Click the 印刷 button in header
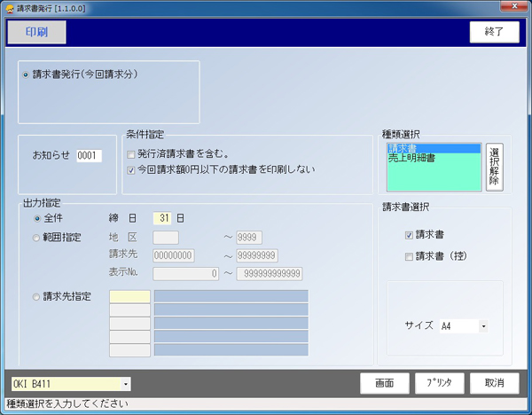 [36, 32]
